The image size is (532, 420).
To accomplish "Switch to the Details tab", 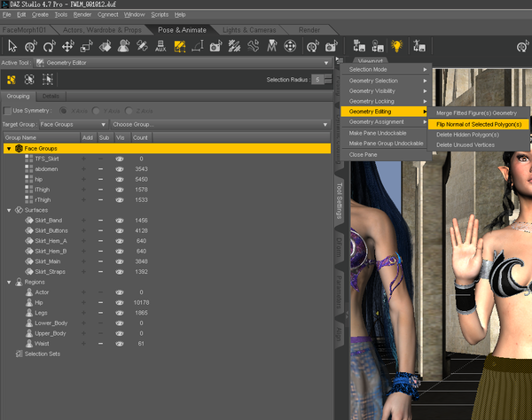I will click(x=51, y=97).
